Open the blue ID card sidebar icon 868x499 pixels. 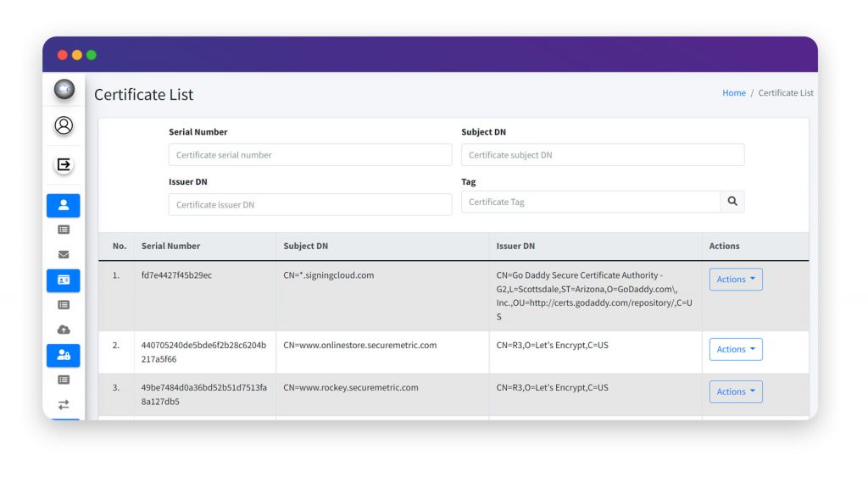(64, 280)
